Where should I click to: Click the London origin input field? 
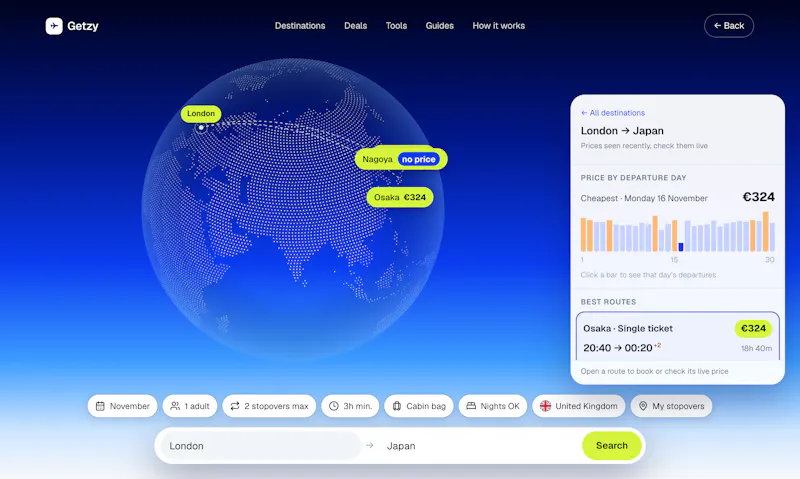[261, 446]
